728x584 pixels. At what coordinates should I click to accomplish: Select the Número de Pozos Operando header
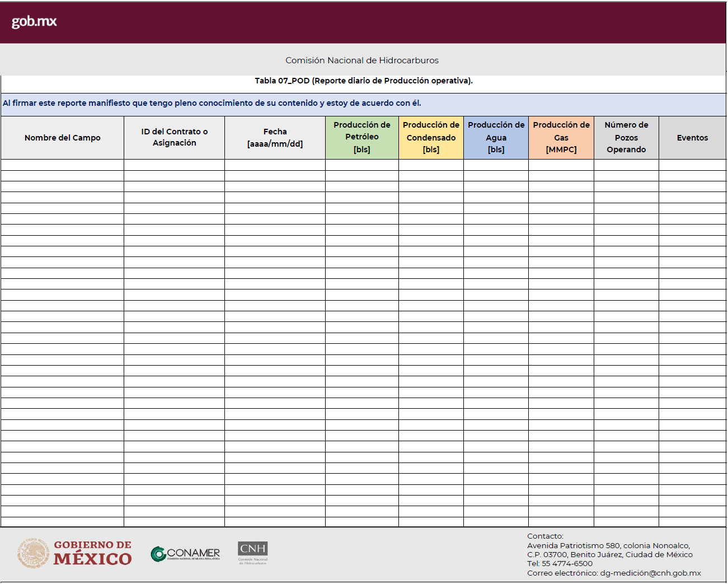[626, 138]
